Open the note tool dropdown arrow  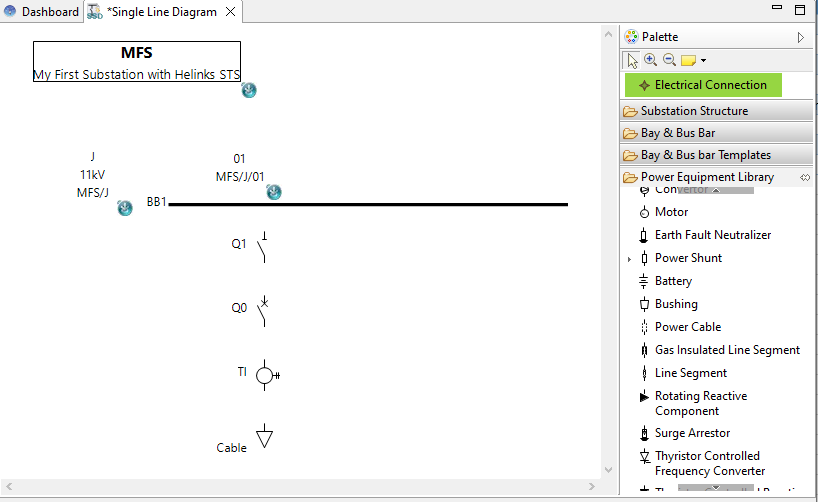click(704, 61)
